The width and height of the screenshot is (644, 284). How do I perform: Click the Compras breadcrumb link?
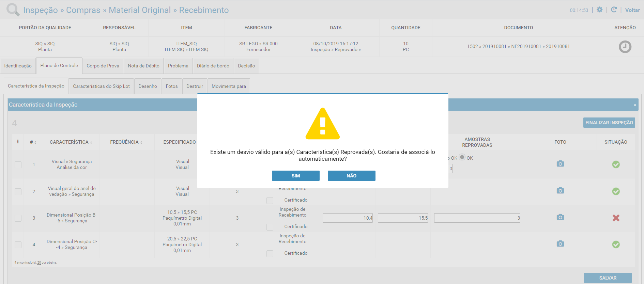(83, 10)
